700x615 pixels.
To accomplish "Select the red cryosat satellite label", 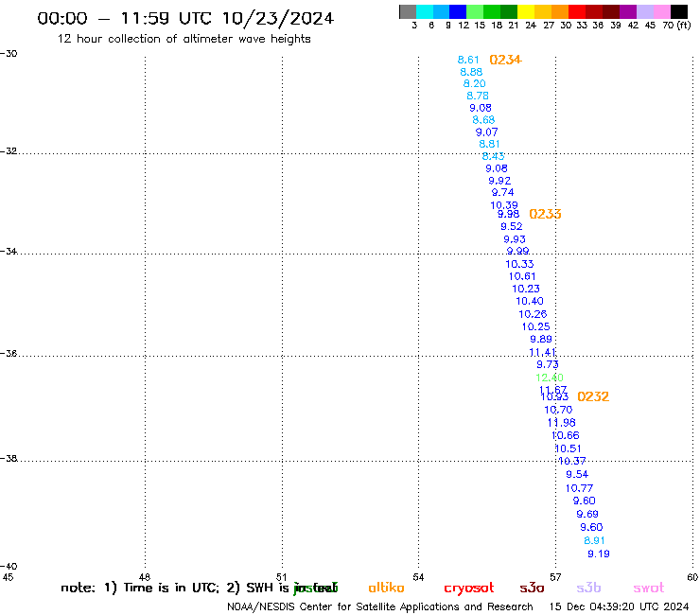I will point(469,589).
